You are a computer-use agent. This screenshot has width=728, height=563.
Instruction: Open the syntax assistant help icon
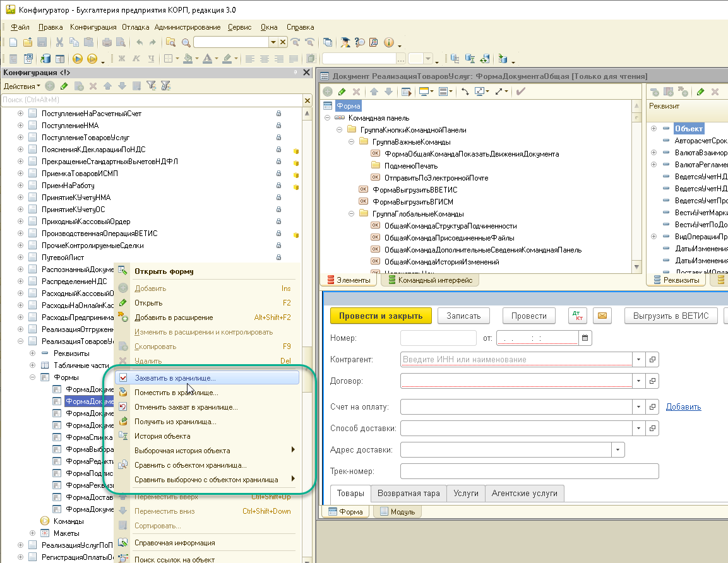click(x=345, y=42)
